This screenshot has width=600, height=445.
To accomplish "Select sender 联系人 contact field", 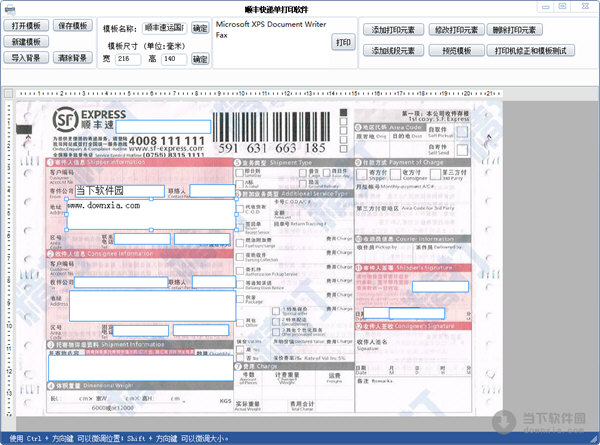I will point(212,191).
